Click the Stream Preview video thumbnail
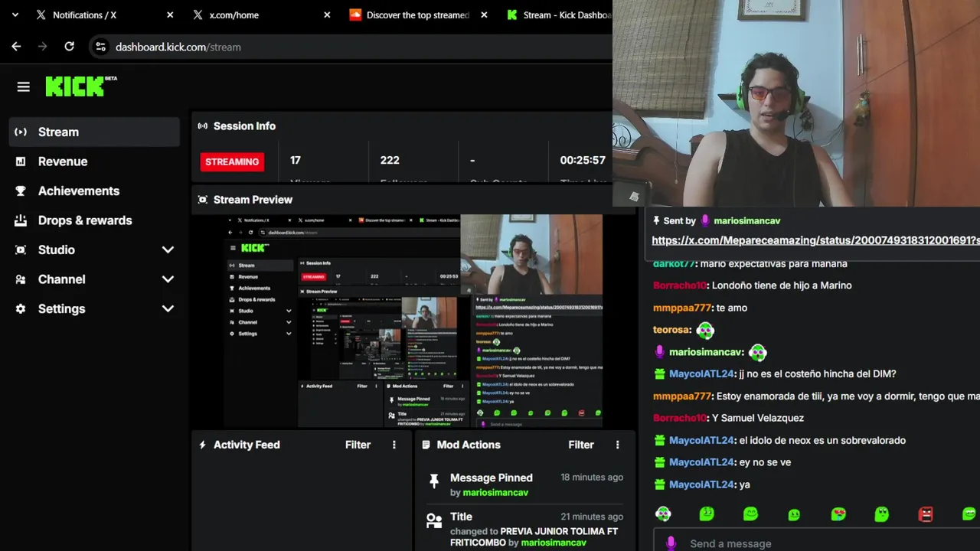Screen dimensions: 980x551 [x=413, y=321]
